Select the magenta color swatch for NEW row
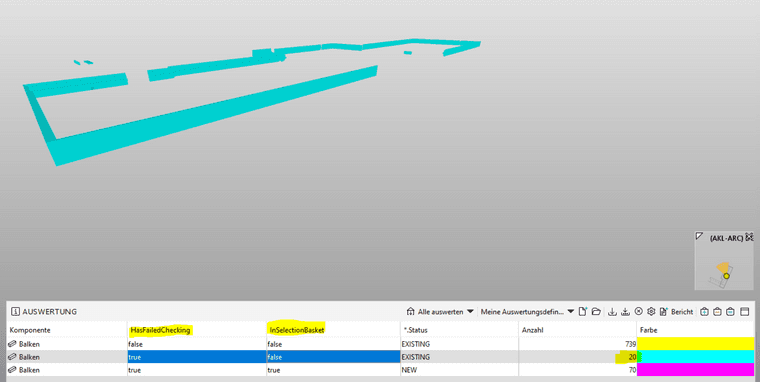Image resolution: width=760 pixels, height=382 pixels. 695,369
